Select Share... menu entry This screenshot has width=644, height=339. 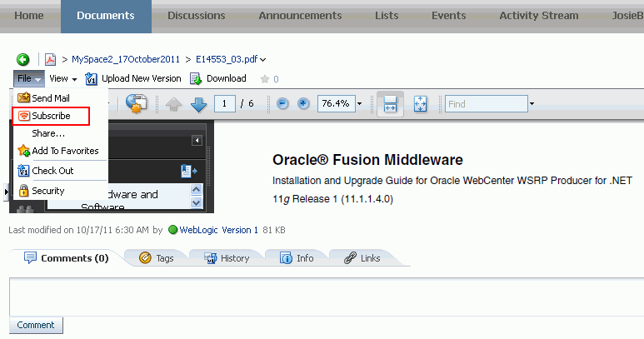(x=48, y=133)
